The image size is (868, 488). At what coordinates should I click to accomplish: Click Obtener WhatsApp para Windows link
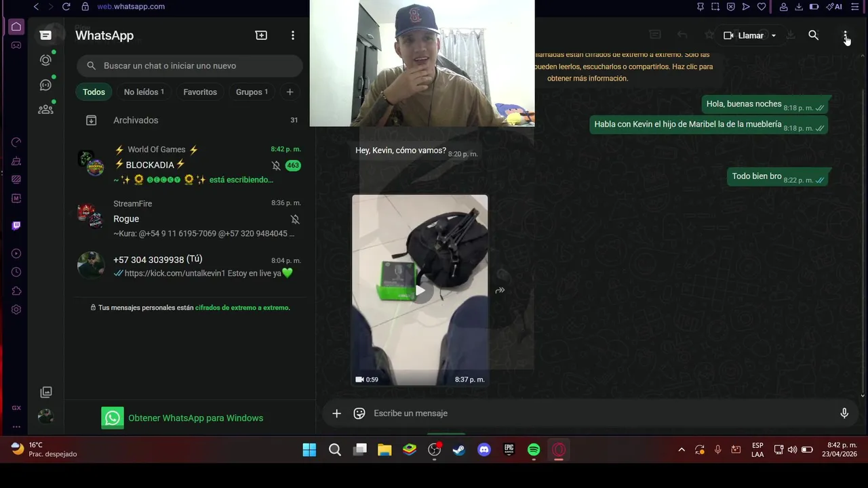pos(195,418)
